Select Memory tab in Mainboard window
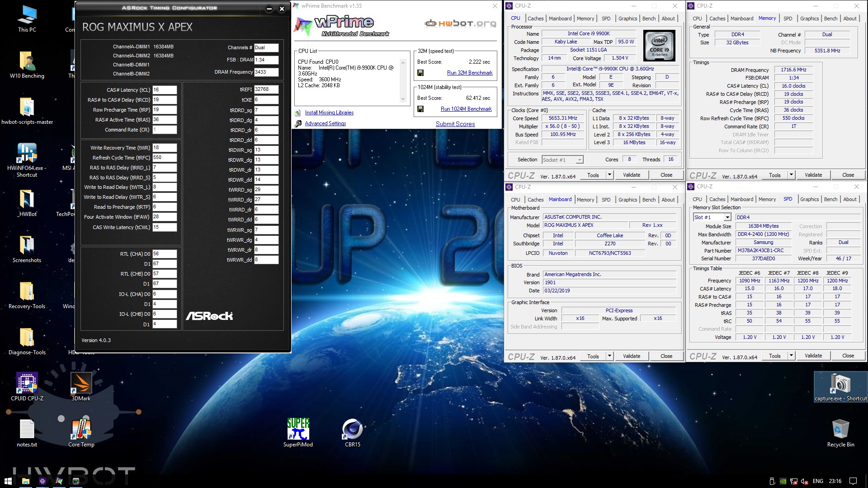The width and height of the screenshot is (868, 488). coord(585,200)
